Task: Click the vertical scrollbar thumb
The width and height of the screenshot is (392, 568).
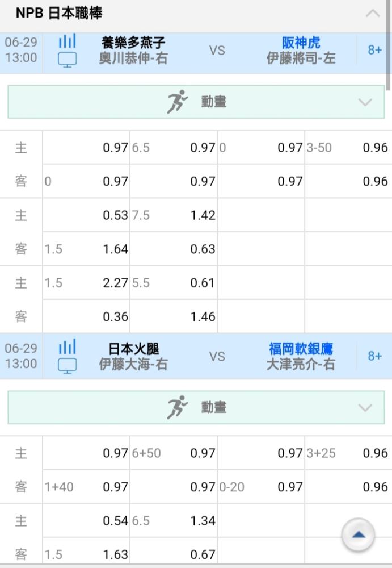Action: tap(389, 45)
